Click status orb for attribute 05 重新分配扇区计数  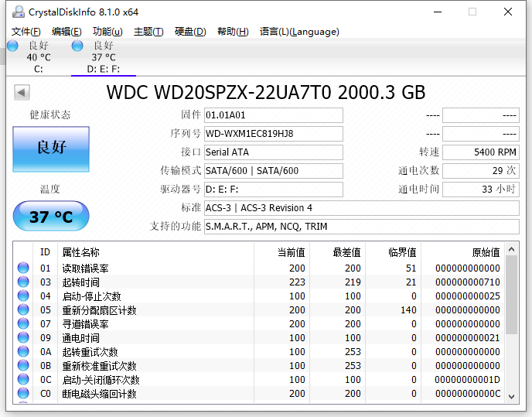click(23, 310)
